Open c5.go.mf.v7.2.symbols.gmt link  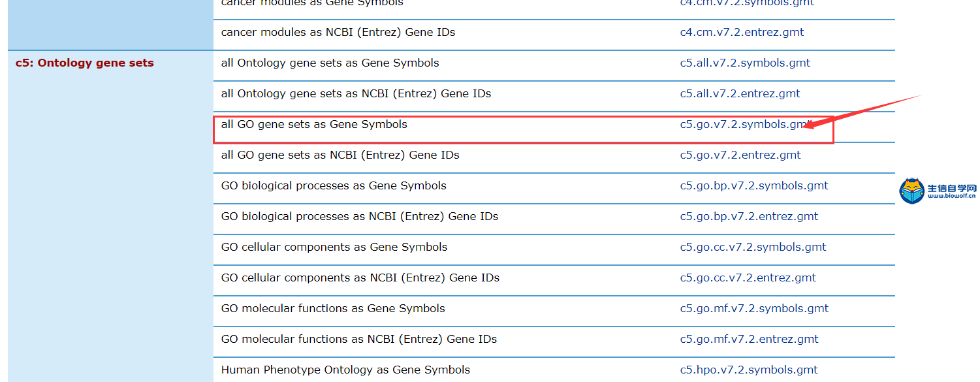754,309
